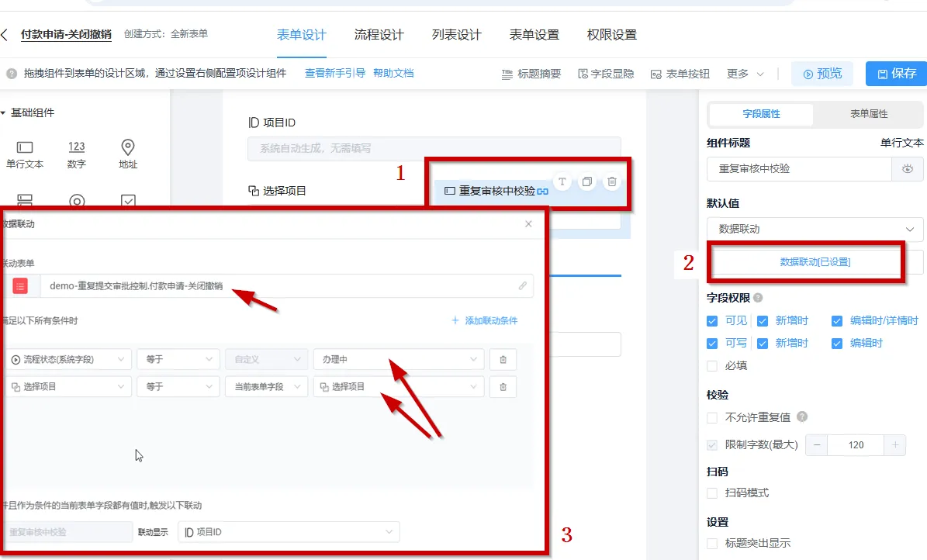Open the 办理中 value dropdown
This screenshot has height=560, width=927.
399,360
